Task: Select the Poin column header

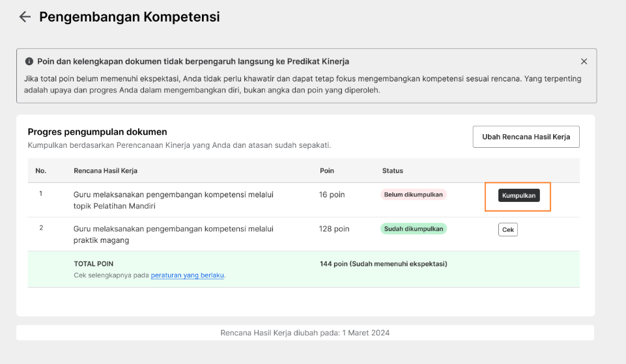Action: 326,171
